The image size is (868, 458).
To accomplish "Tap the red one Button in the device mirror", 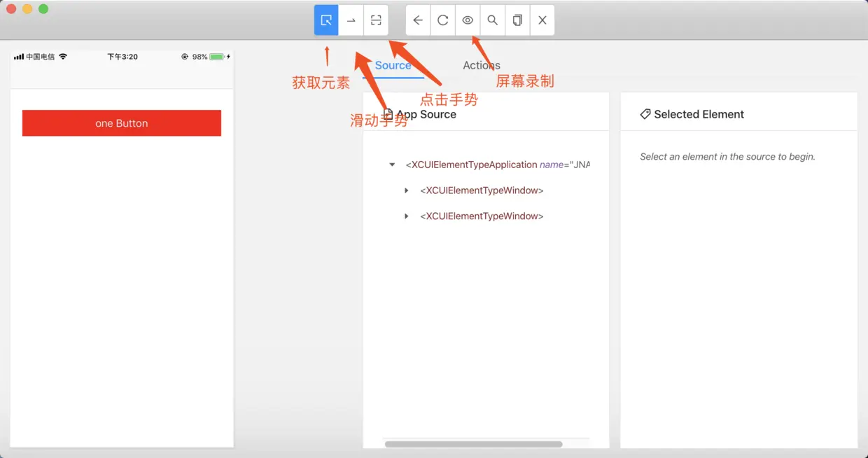I will point(121,122).
